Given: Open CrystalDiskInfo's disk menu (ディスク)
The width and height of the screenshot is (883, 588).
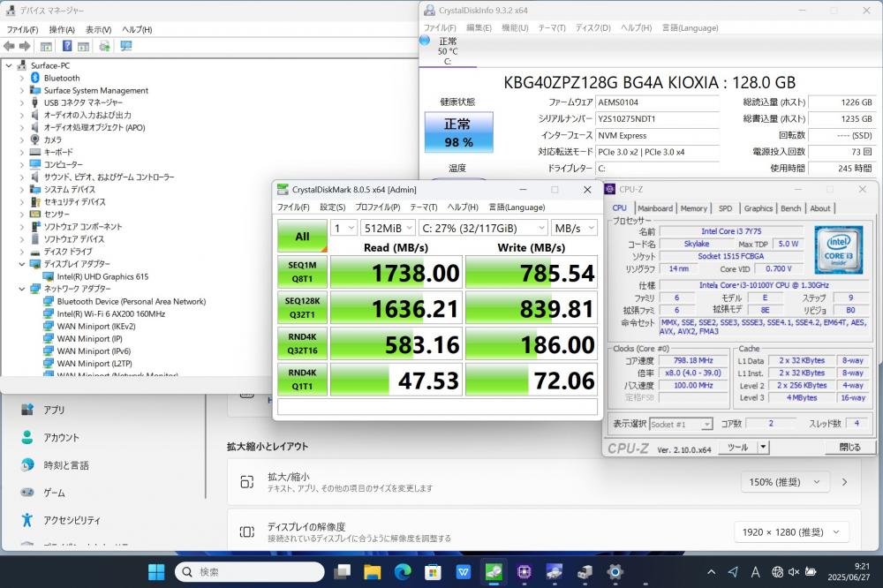Looking at the screenshot, I should coord(593,27).
